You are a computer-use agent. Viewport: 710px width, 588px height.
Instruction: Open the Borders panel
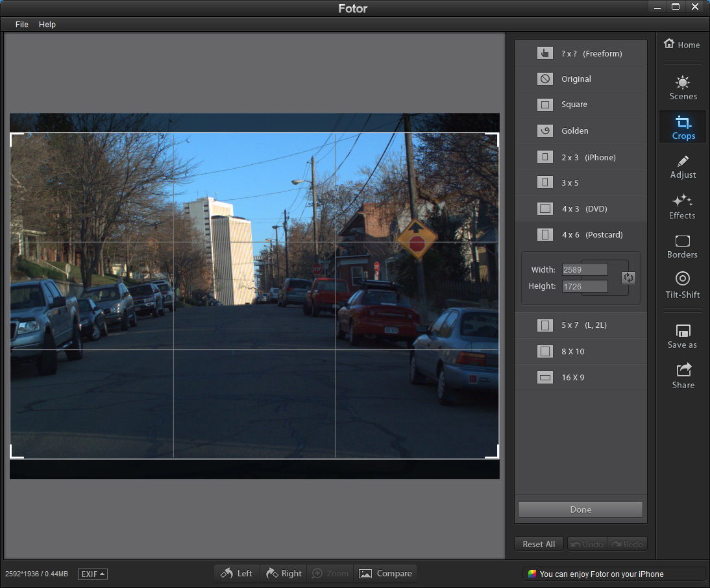[682, 247]
